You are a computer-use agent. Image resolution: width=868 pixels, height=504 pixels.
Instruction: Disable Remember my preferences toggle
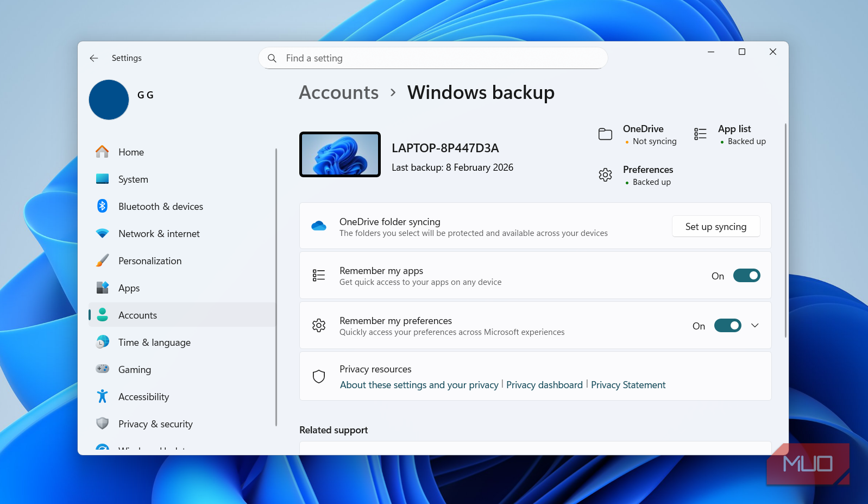pyautogui.click(x=727, y=326)
